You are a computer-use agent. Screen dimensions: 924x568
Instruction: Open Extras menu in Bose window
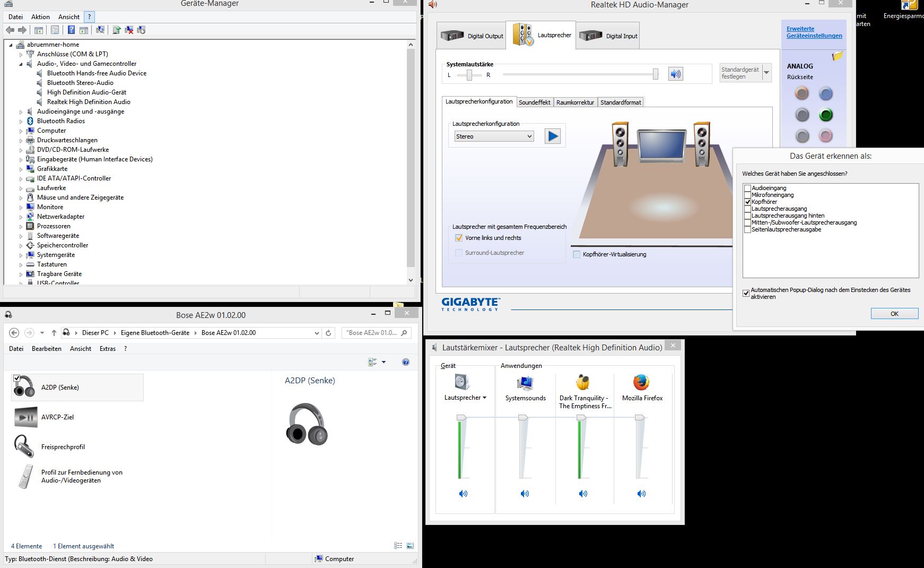(108, 349)
